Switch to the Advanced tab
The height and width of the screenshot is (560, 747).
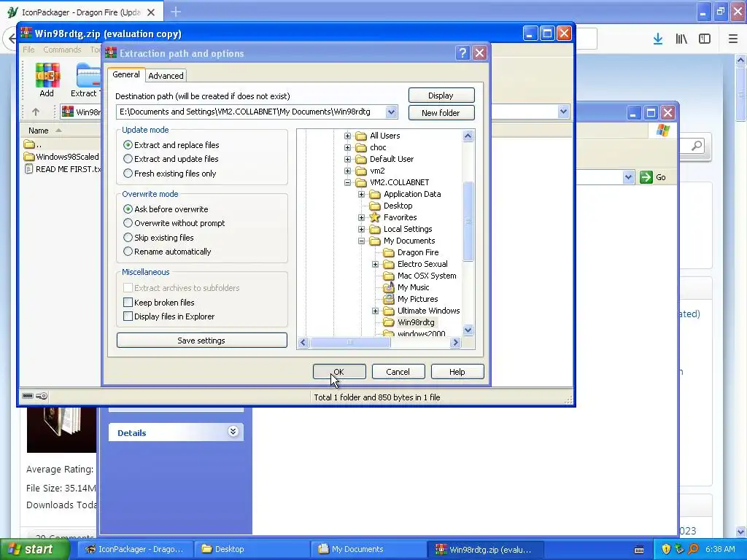point(166,76)
